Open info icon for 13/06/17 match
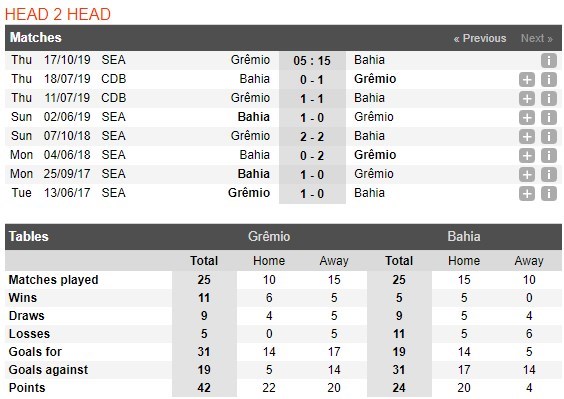The height and width of the screenshot is (399, 564). click(x=549, y=194)
